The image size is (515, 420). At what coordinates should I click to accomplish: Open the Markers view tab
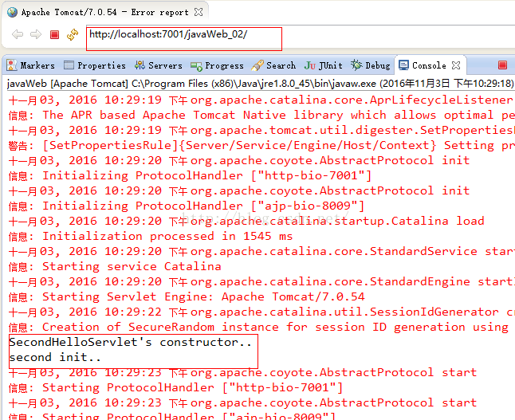[30, 65]
